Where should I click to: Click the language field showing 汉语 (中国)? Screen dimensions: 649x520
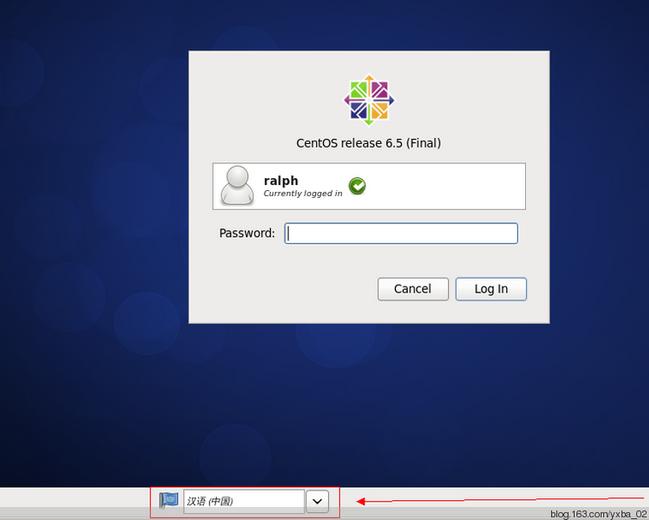[x=244, y=501]
